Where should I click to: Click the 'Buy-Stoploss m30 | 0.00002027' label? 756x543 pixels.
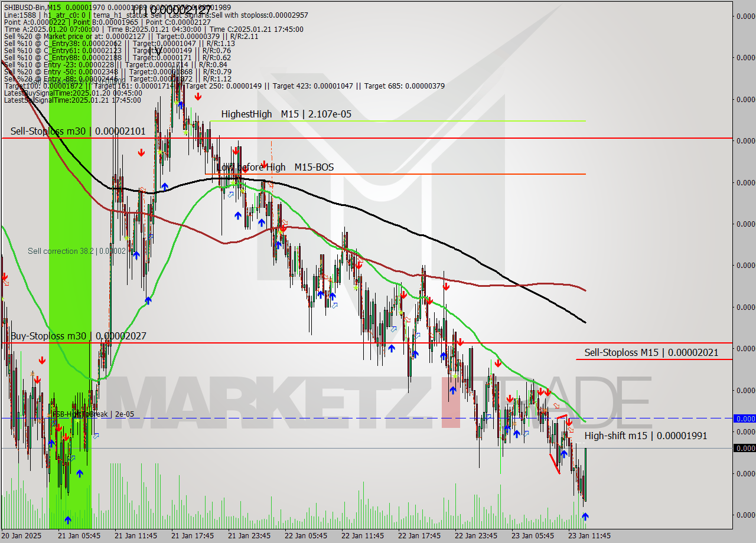(x=79, y=336)
